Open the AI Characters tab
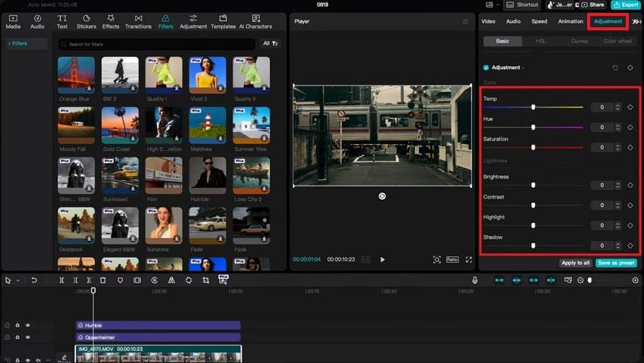 [255, 22]
